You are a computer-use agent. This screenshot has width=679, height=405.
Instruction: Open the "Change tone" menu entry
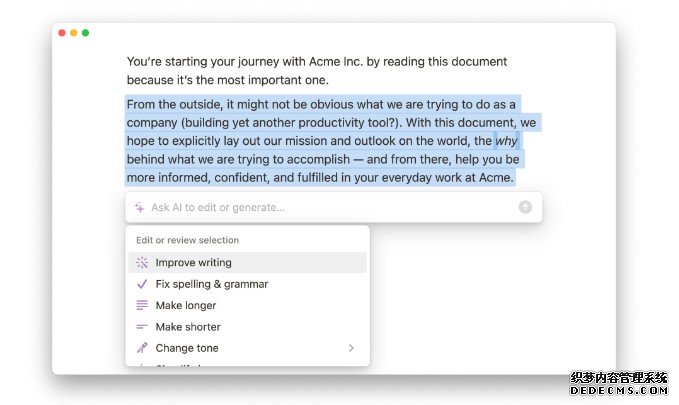187,348
